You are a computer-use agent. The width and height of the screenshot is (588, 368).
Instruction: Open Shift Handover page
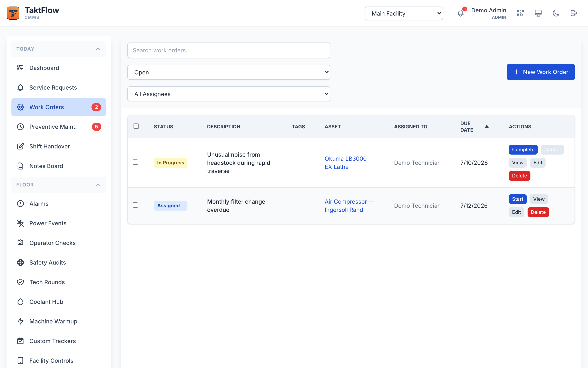(59, 146)
